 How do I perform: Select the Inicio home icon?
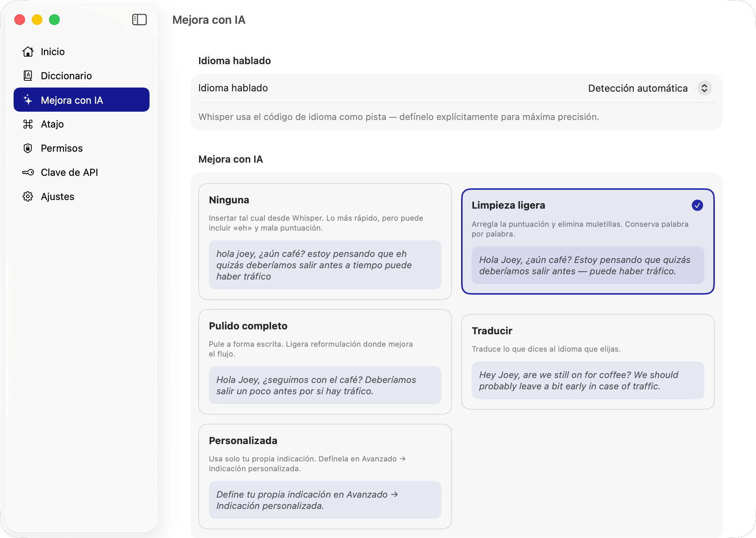(x=28, y=52)
